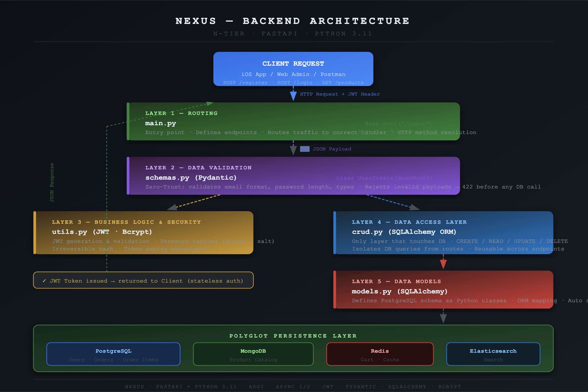Image resolution: width=588 pixels, height=392 pixels.
Task: Select the Elasticsearch database card
Action: 493,354
